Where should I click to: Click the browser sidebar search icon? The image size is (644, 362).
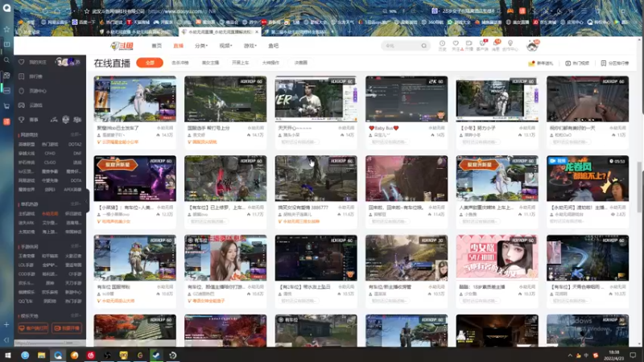(6, 60)
